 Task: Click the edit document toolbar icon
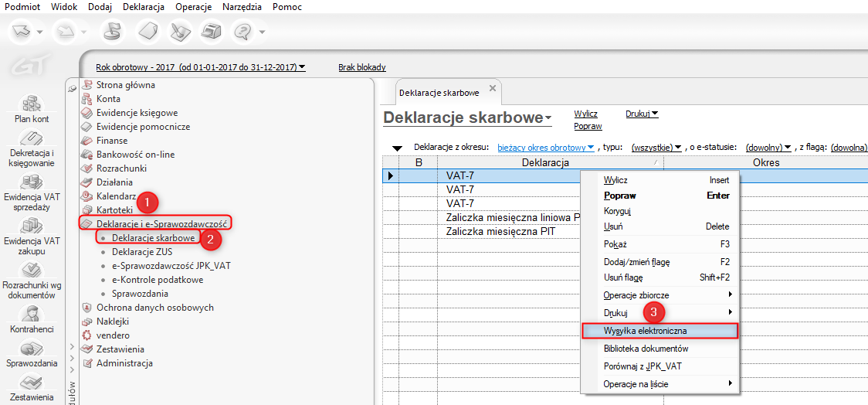[x=181, y=32]
